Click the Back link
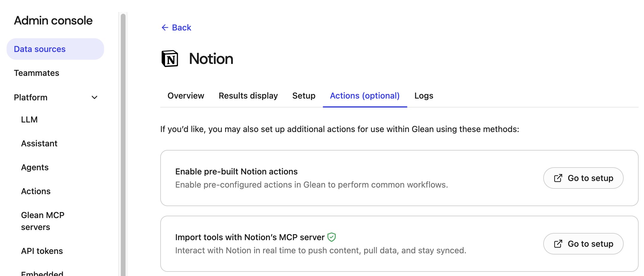The width and height of the screenshot is (644, 276). click(181, 27)
